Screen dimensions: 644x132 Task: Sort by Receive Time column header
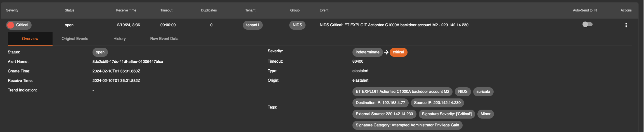126,10
